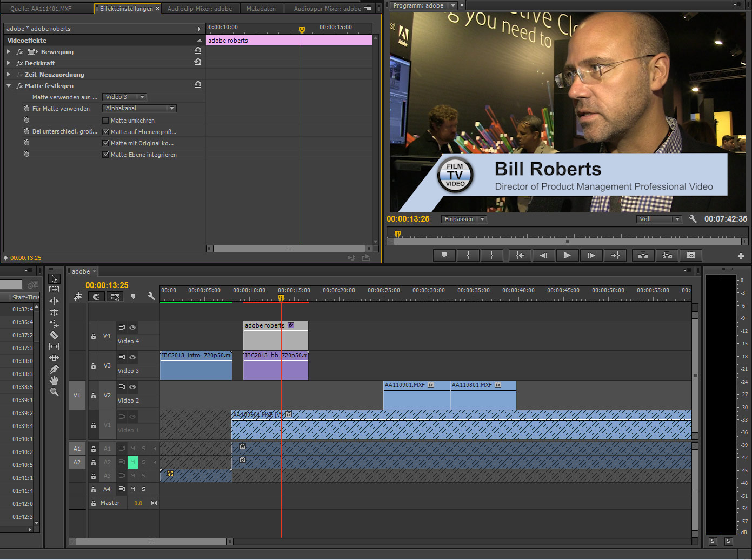
Task: Click the timeline playhead marker
Action: (281, 298)
